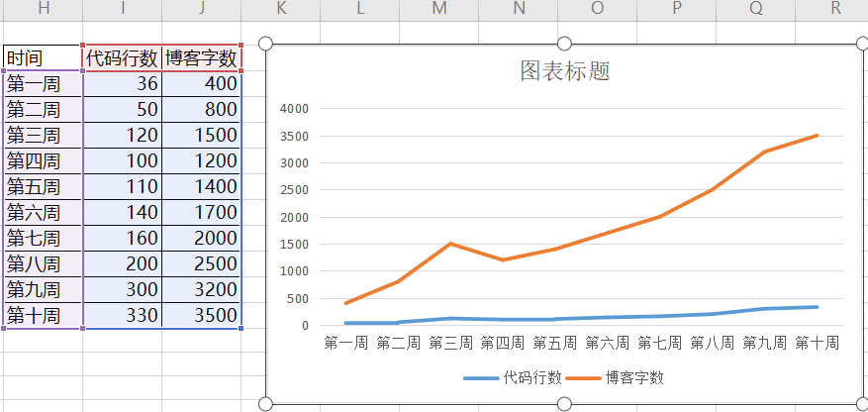This screenshot has width=868, height=412.
Task: Click the 博客字数 legend entry
Action: point(616,377)
